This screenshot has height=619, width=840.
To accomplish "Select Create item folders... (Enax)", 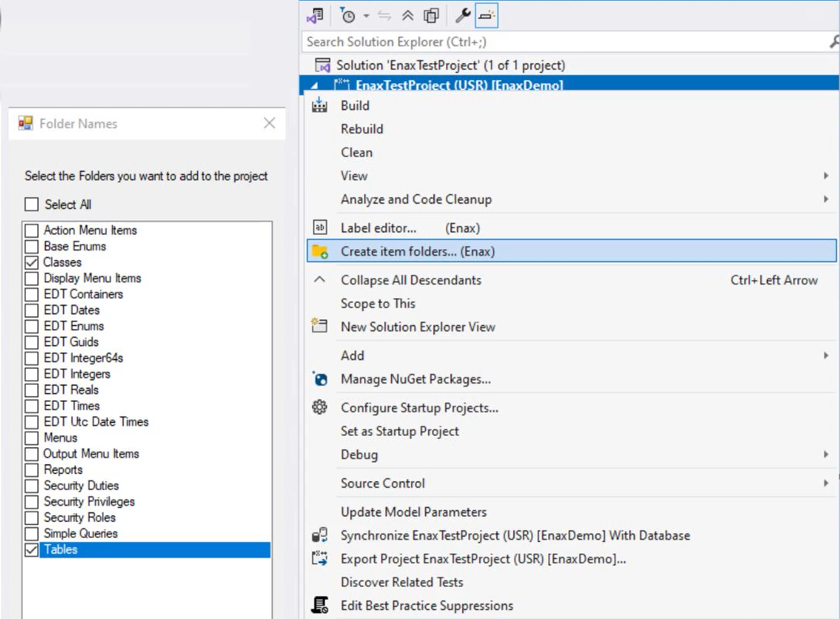I will [x=572, y=251].
